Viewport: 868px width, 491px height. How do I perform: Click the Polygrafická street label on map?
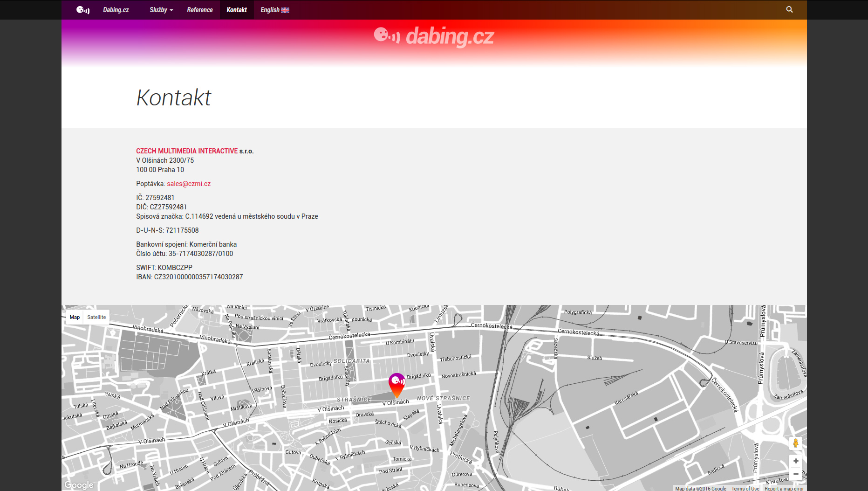click(x=578, y=312)
